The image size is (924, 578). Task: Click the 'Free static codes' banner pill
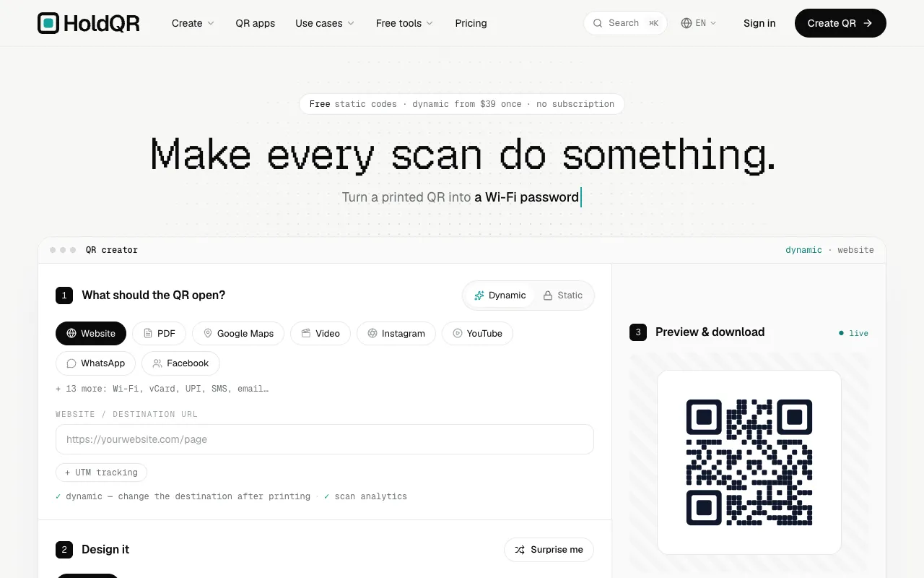462,104
